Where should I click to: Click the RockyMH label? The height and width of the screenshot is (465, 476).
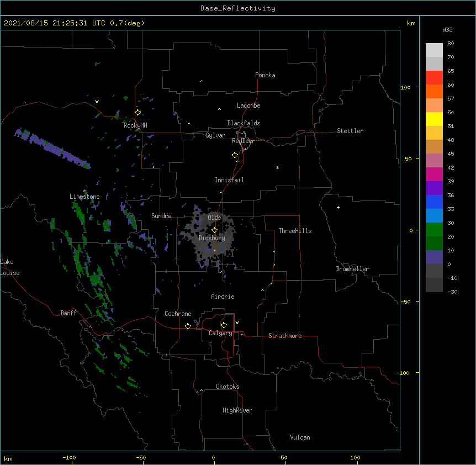(135, 125)
